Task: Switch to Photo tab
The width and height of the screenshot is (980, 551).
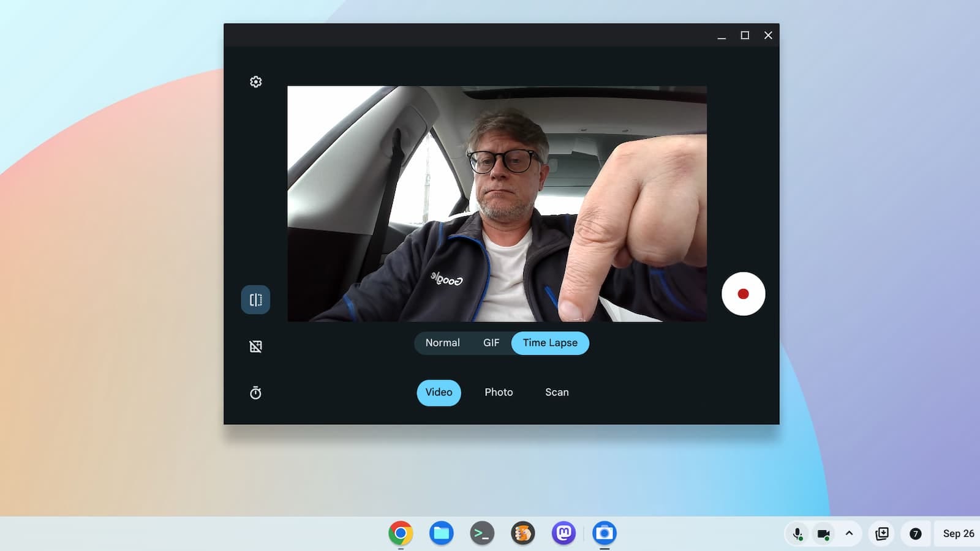Action: point(499,392)
